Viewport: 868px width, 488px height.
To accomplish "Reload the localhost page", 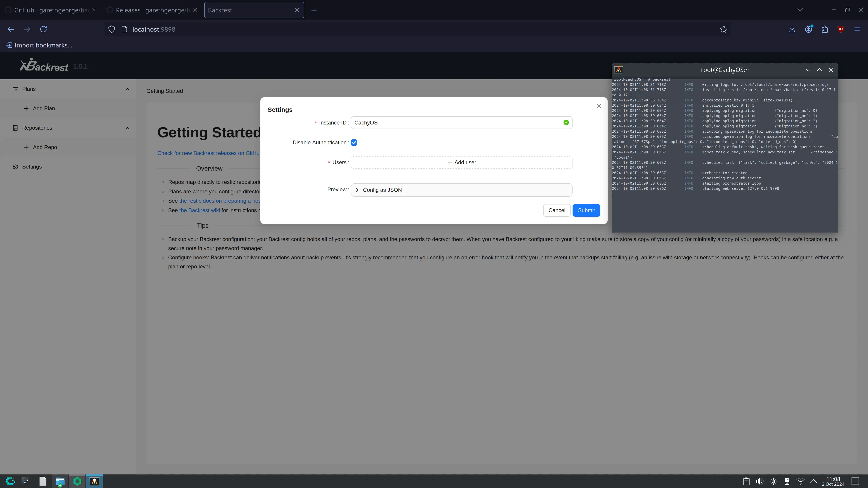I will click(43, 29).
